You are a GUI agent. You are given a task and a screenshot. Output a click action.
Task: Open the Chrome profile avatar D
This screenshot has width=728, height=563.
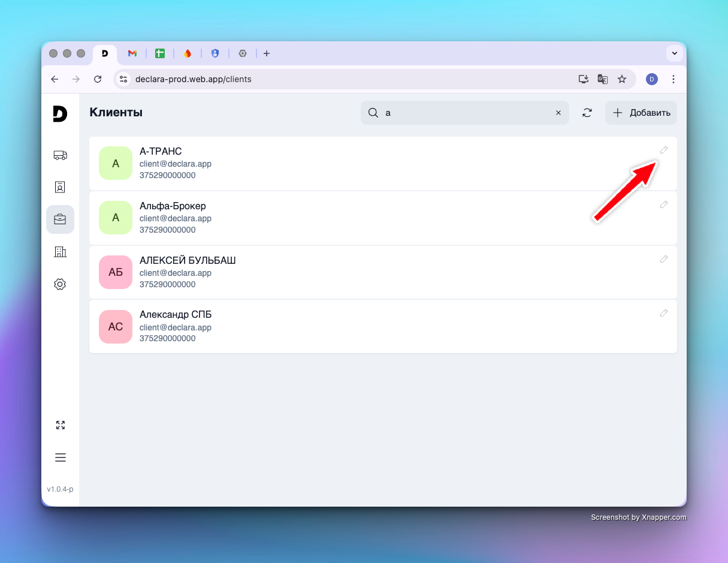click(x=652, y=79)
